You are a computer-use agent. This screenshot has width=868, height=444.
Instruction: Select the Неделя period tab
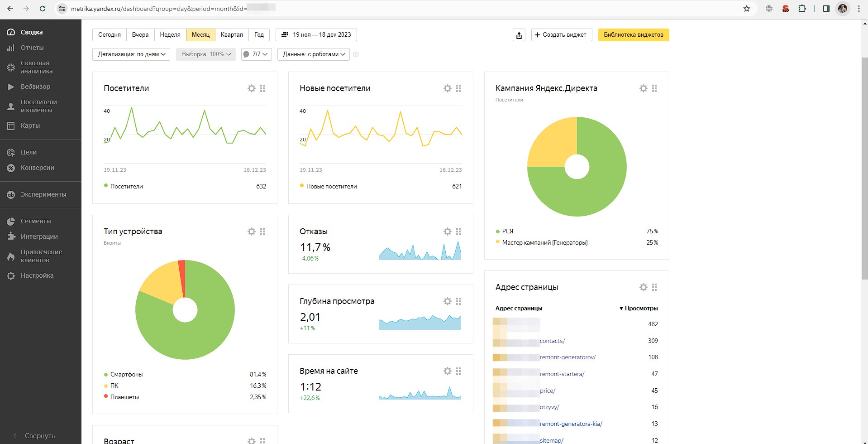click(170, 35)
